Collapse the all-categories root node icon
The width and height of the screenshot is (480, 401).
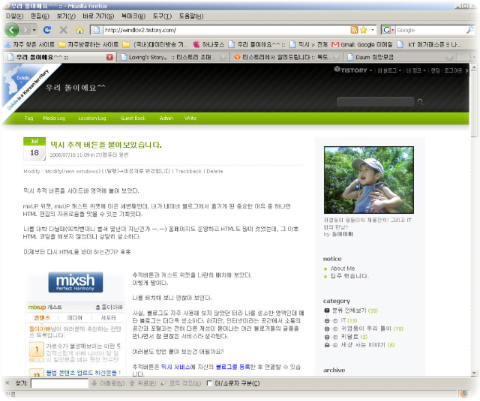pyautogui.click(x=327, y=310)
